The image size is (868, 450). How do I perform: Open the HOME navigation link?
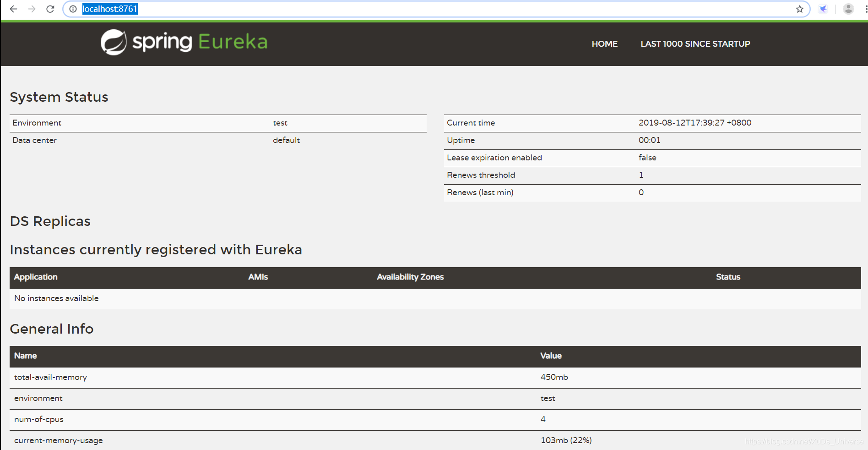604,44
